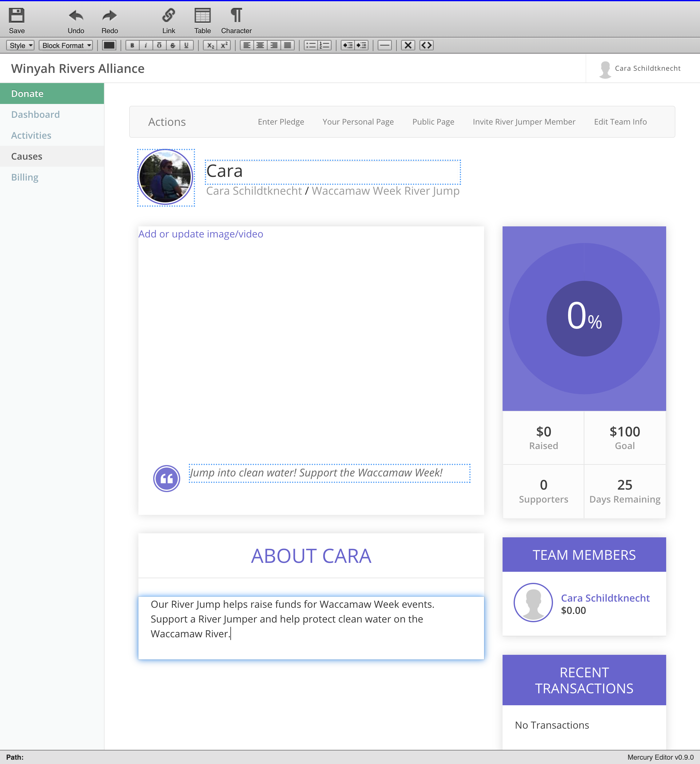Screen dimensions: 700x764
Task: Click the Cara Schildtknecht breadcrumb link
Action: (254, 191)
